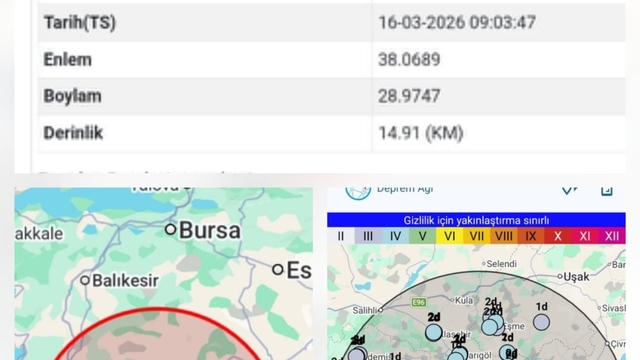Screen dimensions: 640x360
Task: Click the Bursa city marker on map
Action: pos(171,229)
